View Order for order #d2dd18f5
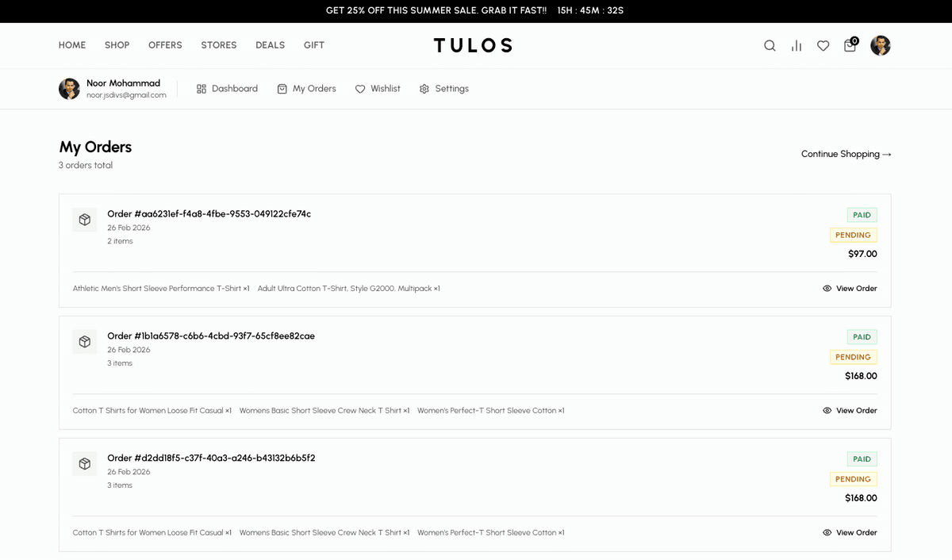Screen dimensions: 952x560 pos(850,533)
